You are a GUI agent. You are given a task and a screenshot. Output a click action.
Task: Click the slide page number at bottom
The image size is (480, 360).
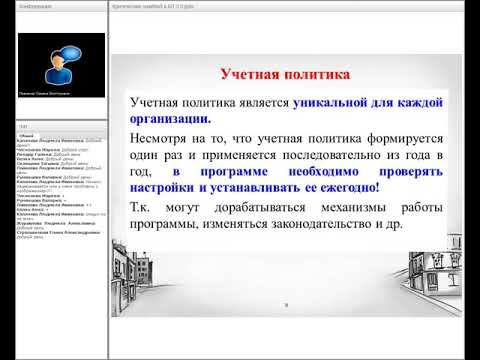[286, 305]
